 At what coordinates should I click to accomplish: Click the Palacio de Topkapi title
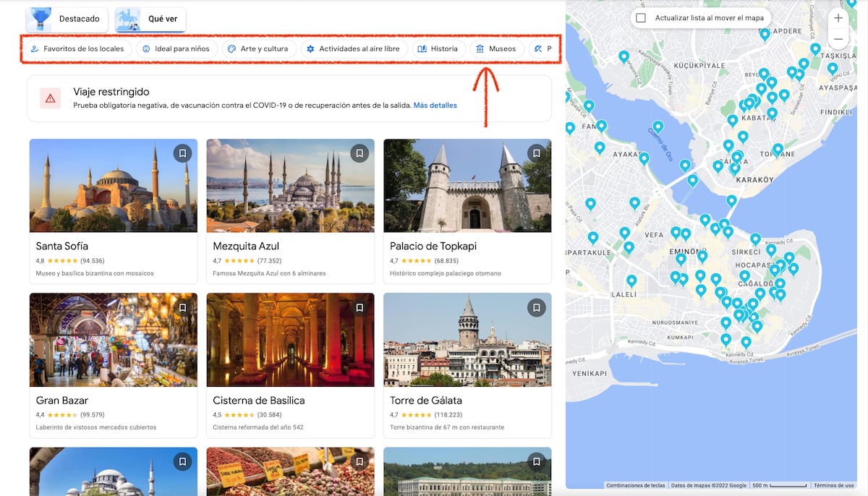click(x=433, y=247)
